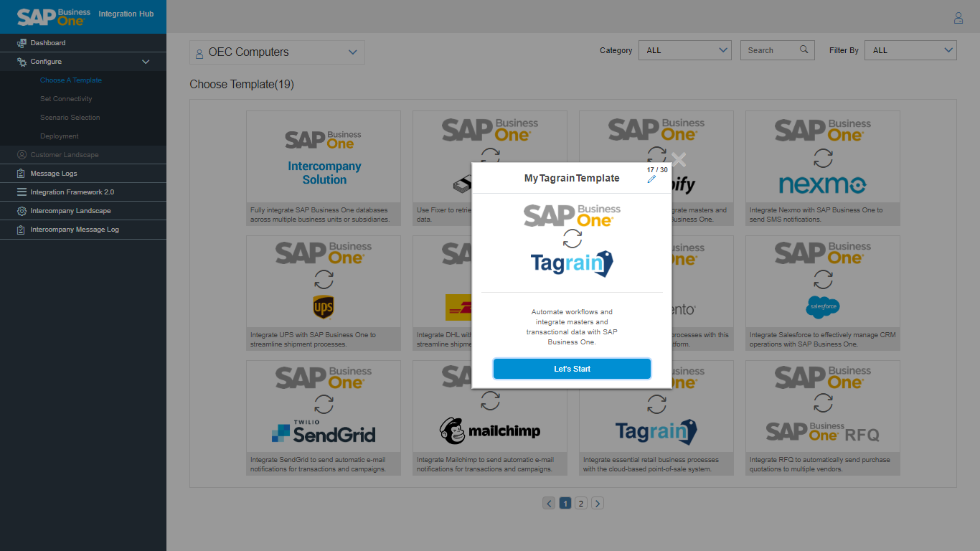This screenshot has height=551, width=980.
Task: Click the pencil edit icon beside template name
Action: [651, 179]
